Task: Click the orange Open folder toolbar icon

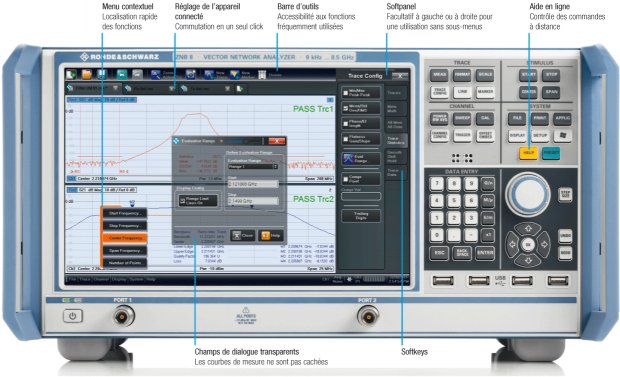Action: click(87, 74)
